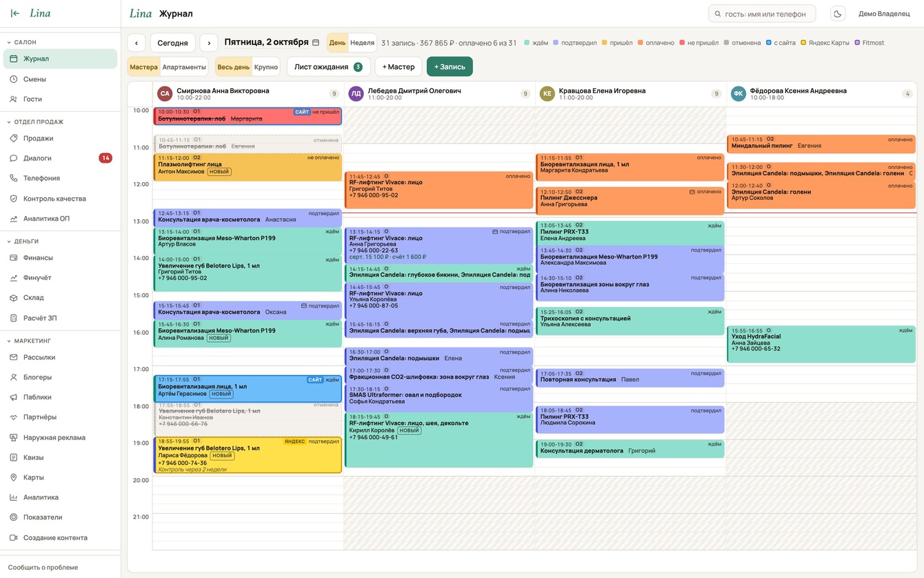Open Лариса Фёдорова's yellow Яндекс appointment
Image resolution: width=924 pixels, height=578 pixels.
[x=248, y=455]
